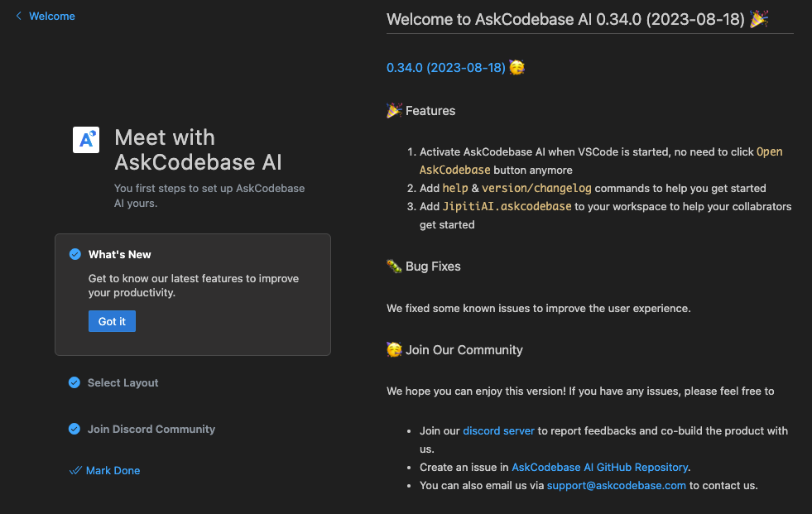Go back via the Welcome link
This screenshot has width=812, height=514.
tap(52, 16)
